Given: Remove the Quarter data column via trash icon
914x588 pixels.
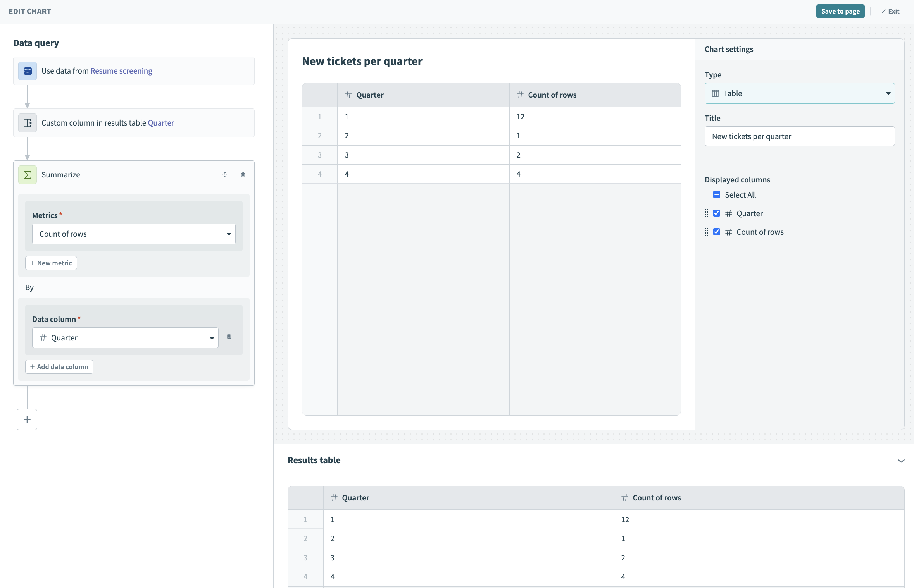Looking at the screenshot, I should pos(229,336).
